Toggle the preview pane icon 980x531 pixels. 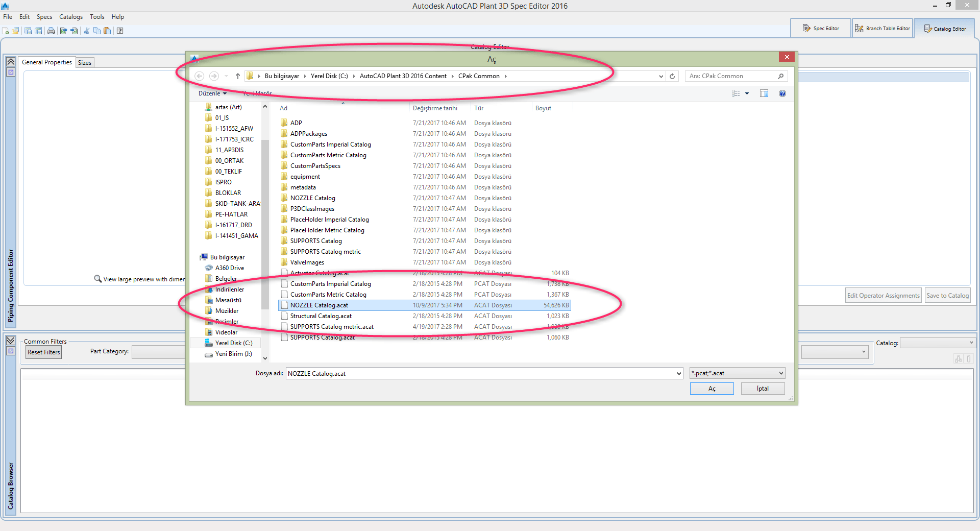(x=764, y=93)
